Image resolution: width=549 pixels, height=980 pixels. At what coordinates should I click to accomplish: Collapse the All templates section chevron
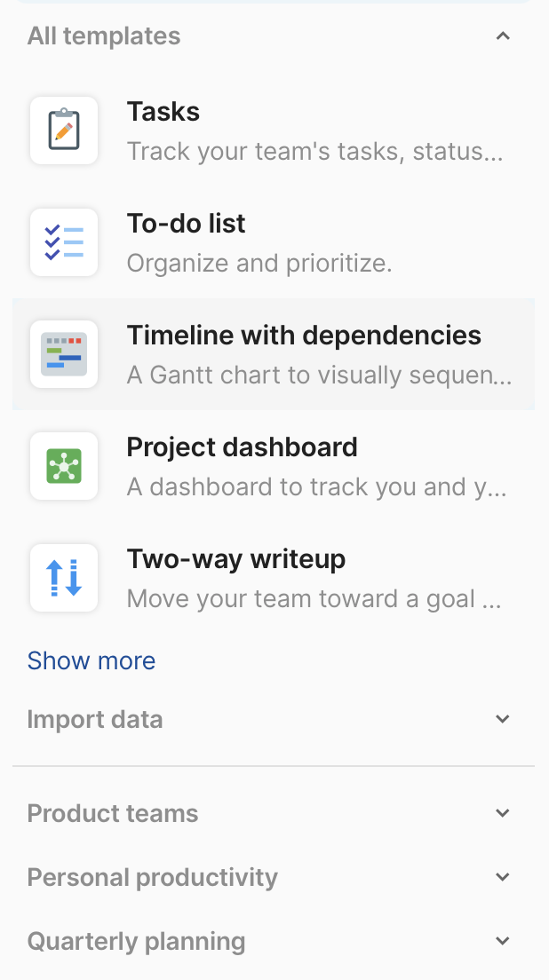point(503,36)
